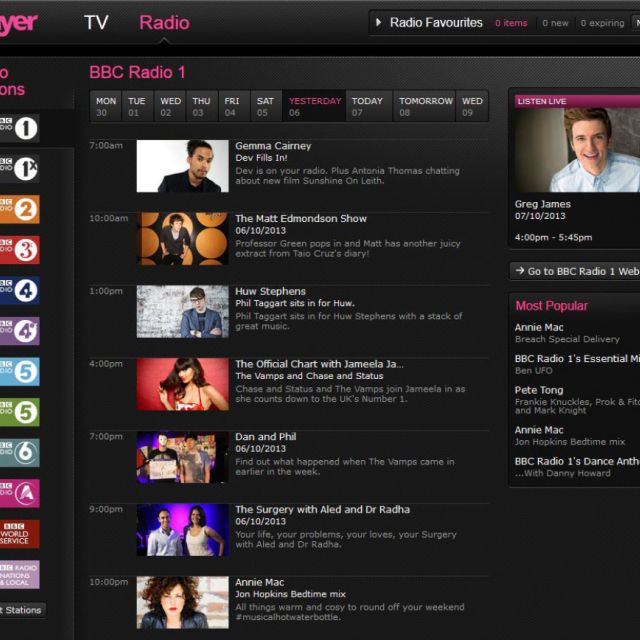Select the WED 02 schedule day
Image resolution: width=640 pixels, height=640 pixels.
click(170, 106)
